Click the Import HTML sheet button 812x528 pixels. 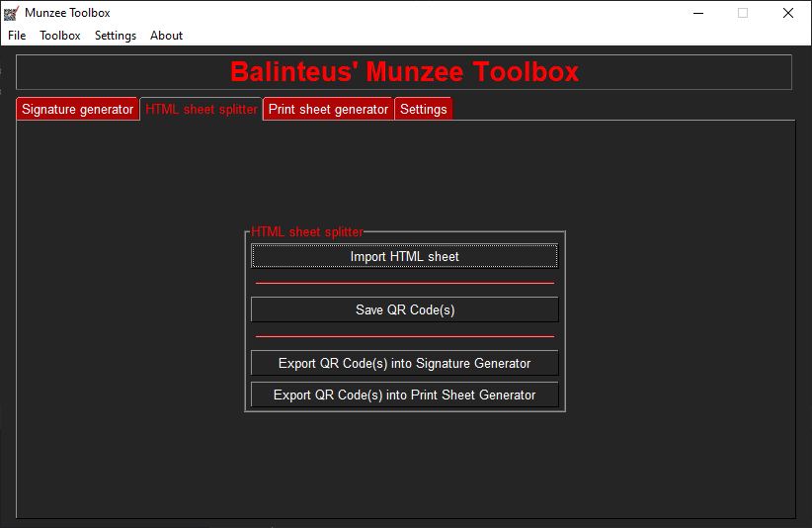pos(404,256)
